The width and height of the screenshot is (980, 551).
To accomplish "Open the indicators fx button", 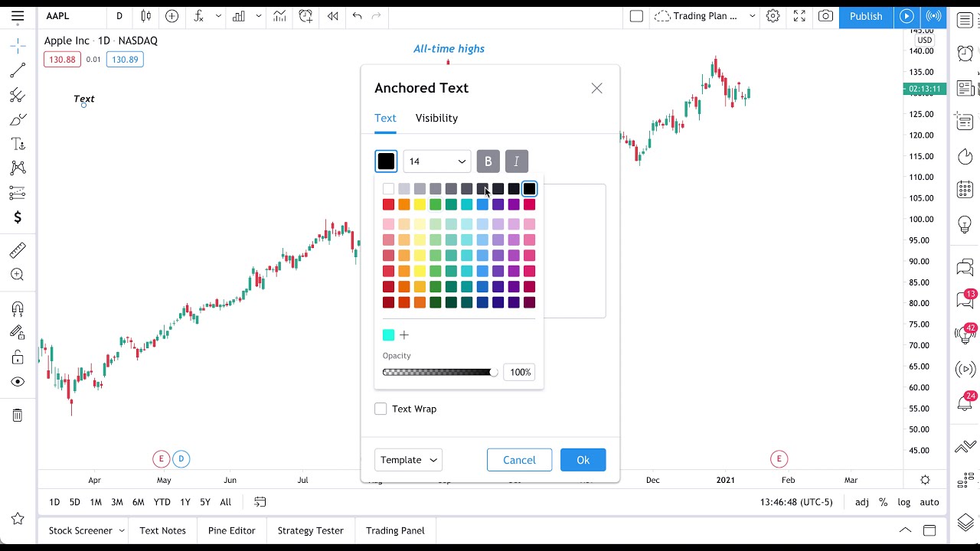I will click(x=198, y=16).
